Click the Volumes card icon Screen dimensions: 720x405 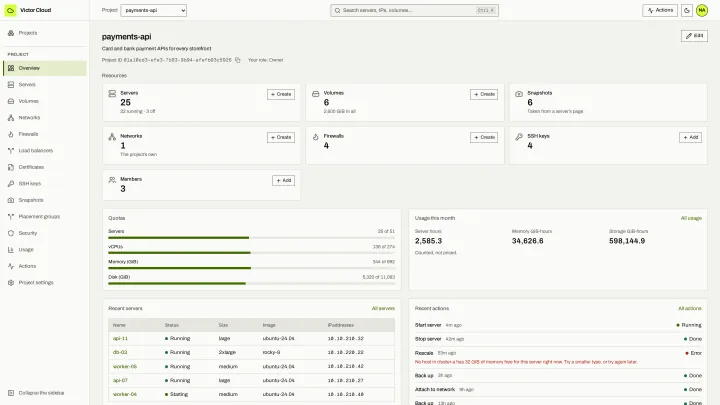pos(315,94)
